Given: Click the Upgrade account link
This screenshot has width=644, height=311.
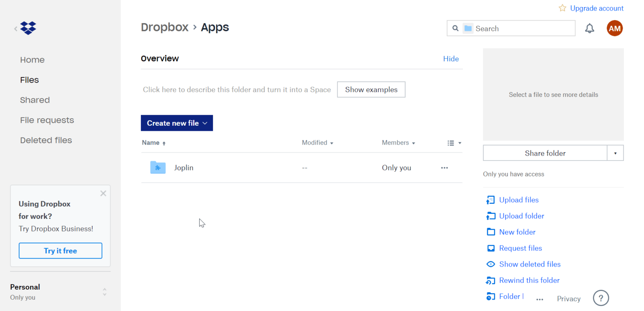Looking at the screenshot, I should (x=597, y=8).
